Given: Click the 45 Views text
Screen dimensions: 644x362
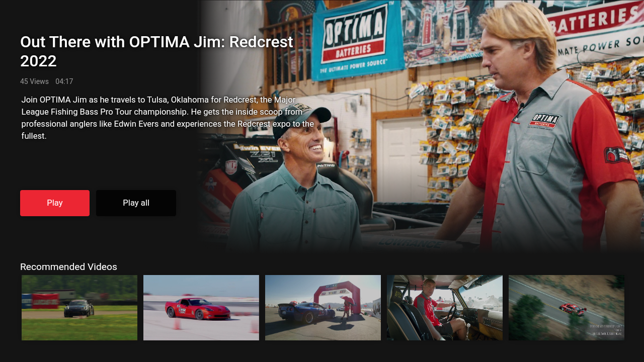Looking at the screenshot, I should (34, 81).
